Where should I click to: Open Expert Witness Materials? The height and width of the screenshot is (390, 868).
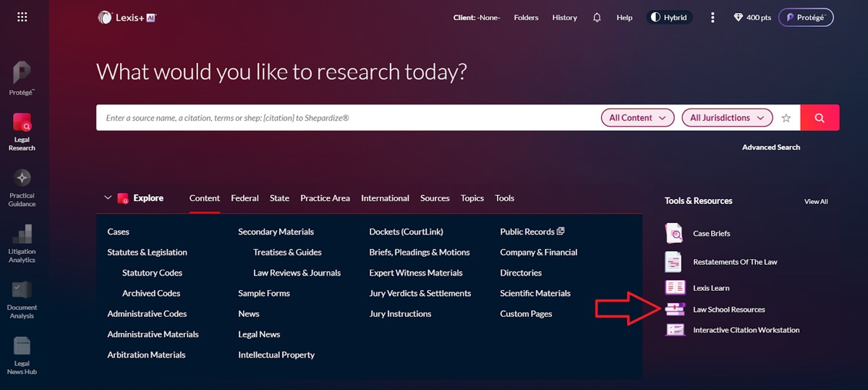pos(416,273)
